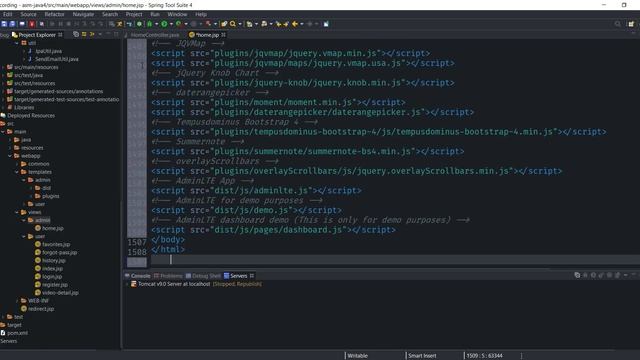Open dropdown next to Back arrow

click(x=302, y=24)
